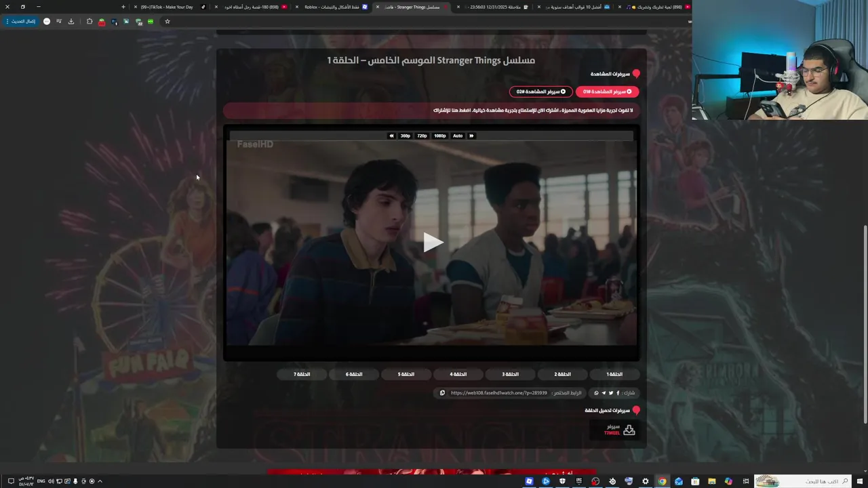Click the microphone tray icon
868x488 pixels.
(75, 481)
